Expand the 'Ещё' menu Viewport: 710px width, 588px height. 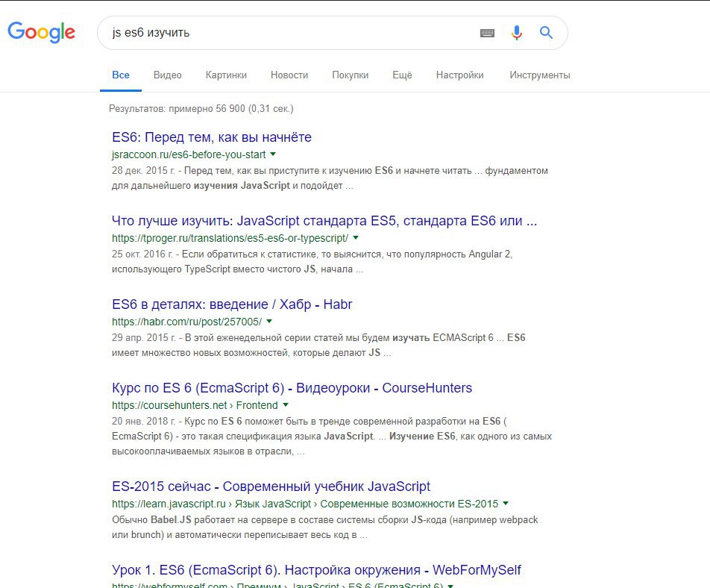coord(402,75)
